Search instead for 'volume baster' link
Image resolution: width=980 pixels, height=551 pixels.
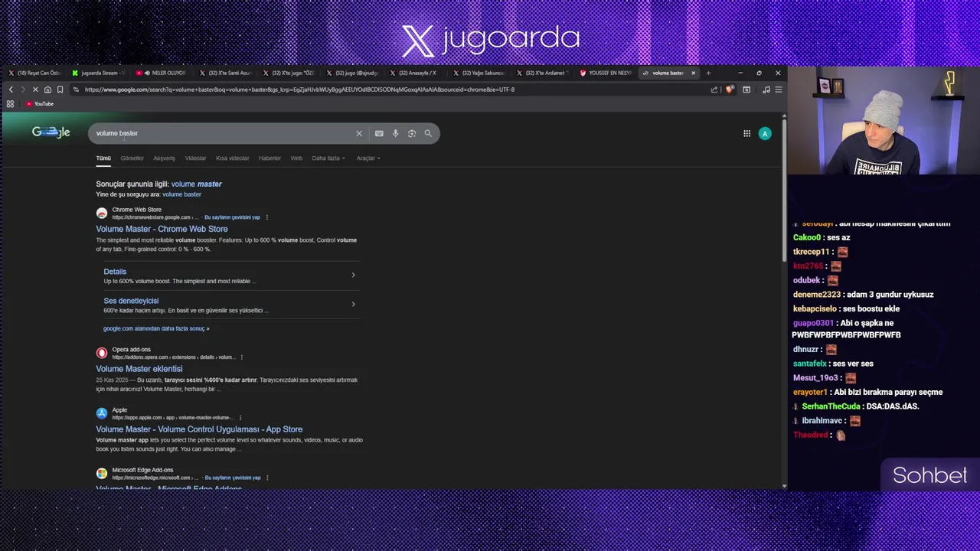181,194
